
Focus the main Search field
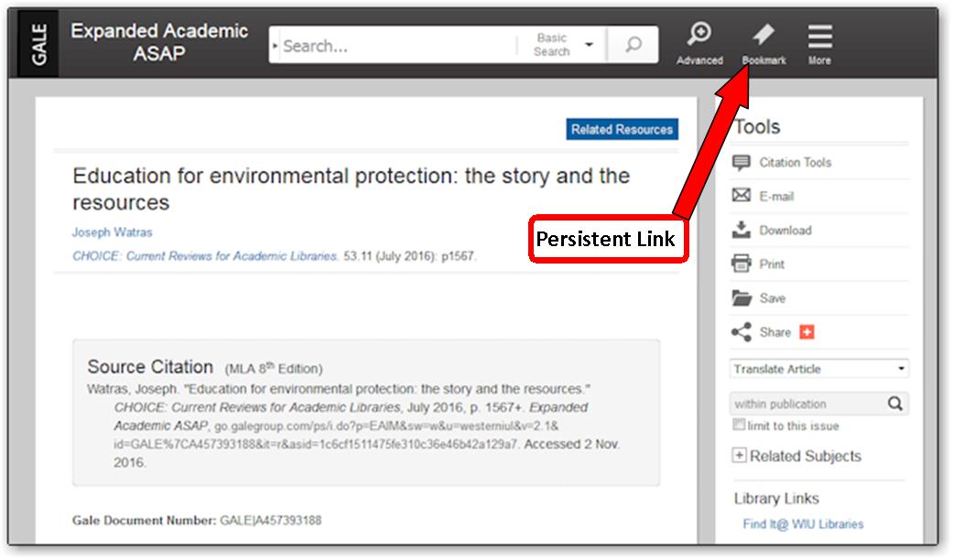click(x=396, y=45)
